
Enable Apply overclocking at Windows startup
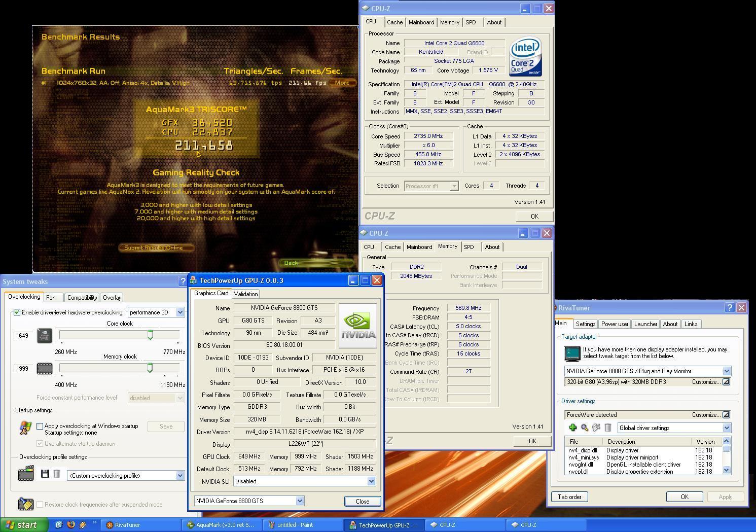(x=40, y=426)
